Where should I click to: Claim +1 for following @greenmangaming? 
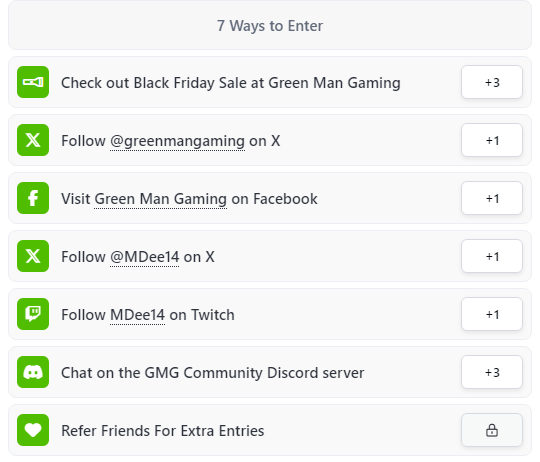(492, 140)
